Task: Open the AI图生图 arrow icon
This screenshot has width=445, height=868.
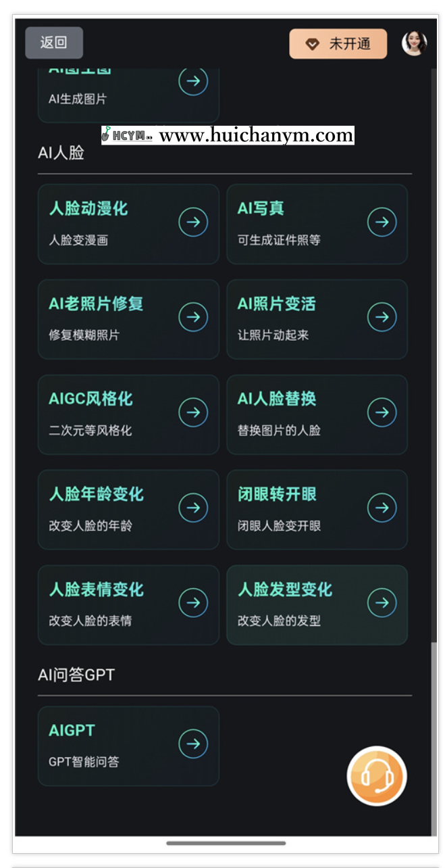Action: (193, 81)
